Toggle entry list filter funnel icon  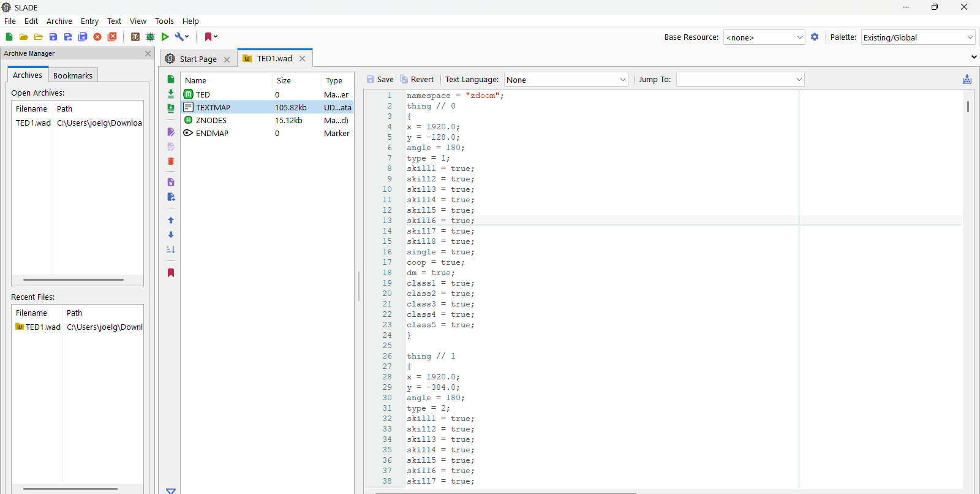pyautogui.click(x=171, y=491)
